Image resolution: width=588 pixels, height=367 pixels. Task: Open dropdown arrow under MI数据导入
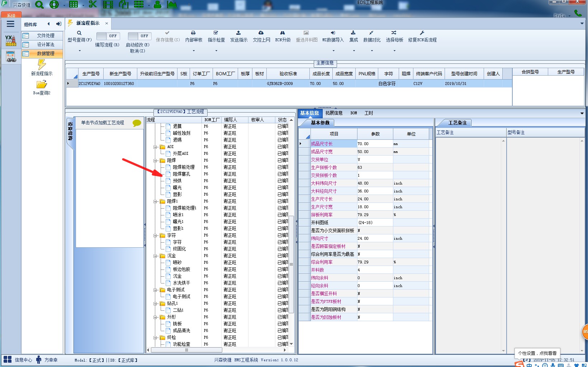(x=333, y=51)
